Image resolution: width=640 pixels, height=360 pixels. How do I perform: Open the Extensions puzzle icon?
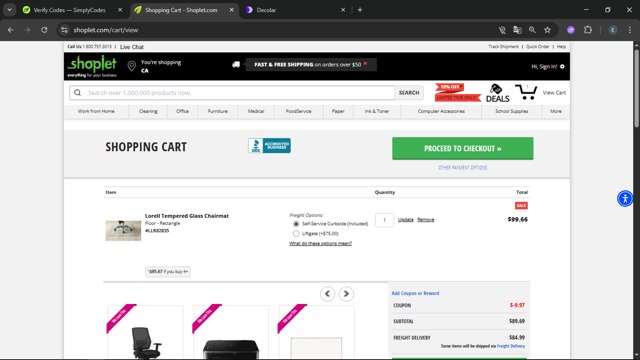click(588, 30)
